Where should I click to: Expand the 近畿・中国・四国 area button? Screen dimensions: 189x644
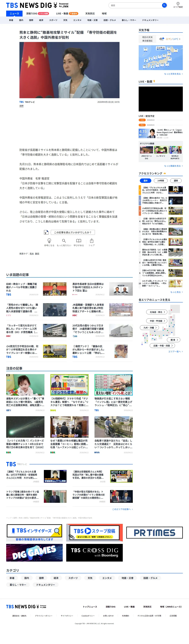(162, 346)
